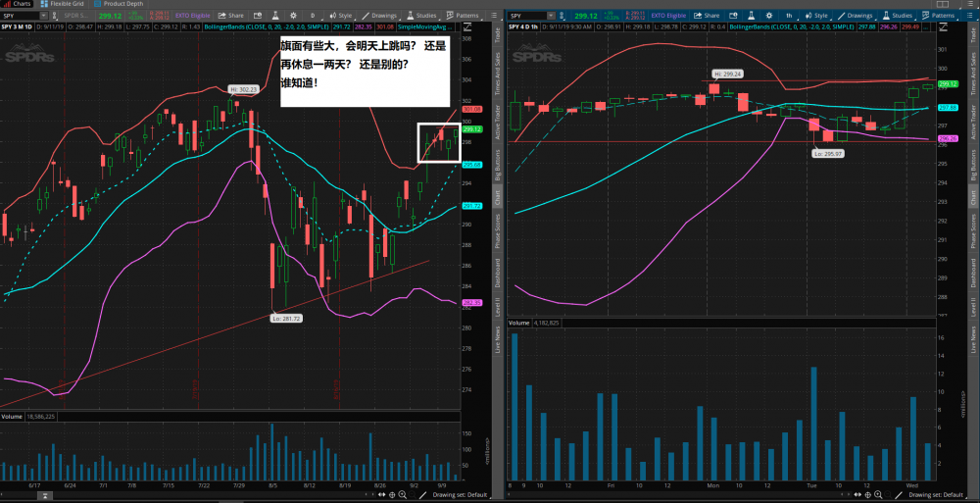Open the Active Trader sidebar tab on left chart
The height and width of the screenshot is (503, 980).
click(498, 122)
